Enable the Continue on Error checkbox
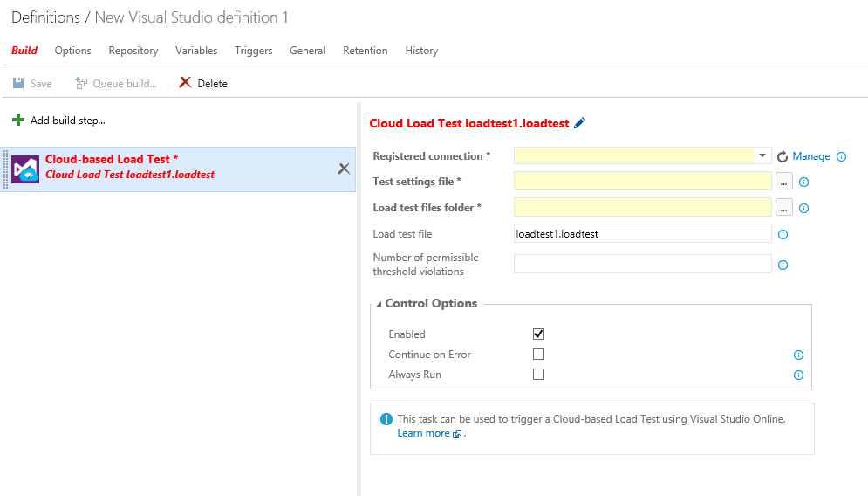Screen dimensions: 868x496 click(x=538, y=355)
